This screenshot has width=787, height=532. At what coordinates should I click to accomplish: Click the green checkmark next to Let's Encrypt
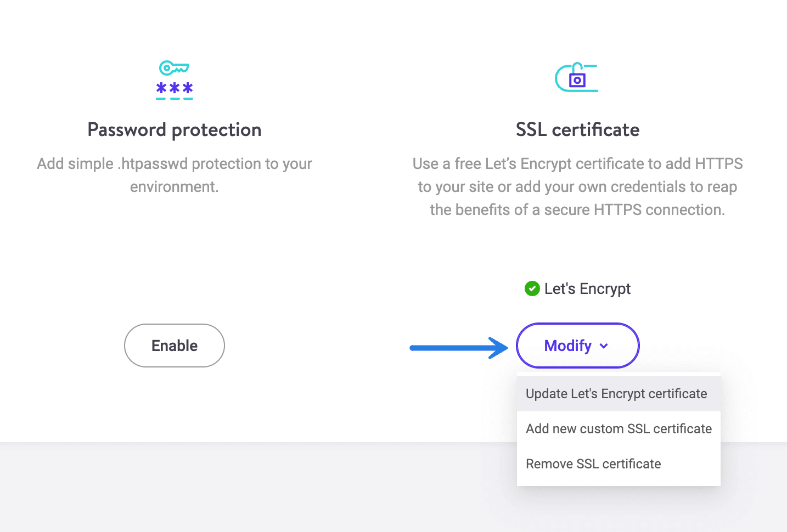pyautogui.click(x=532, y=288)
